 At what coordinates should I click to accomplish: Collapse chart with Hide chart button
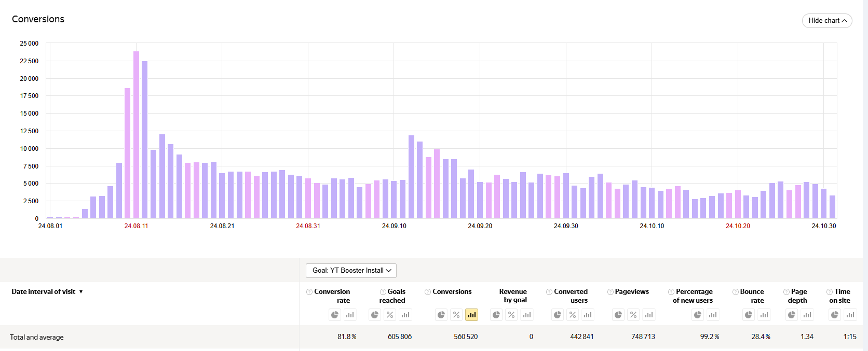(x=827, y=21)
